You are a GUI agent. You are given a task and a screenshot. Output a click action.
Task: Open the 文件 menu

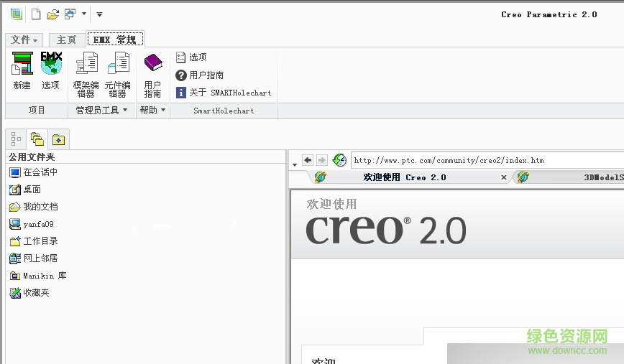pos(24,39)
